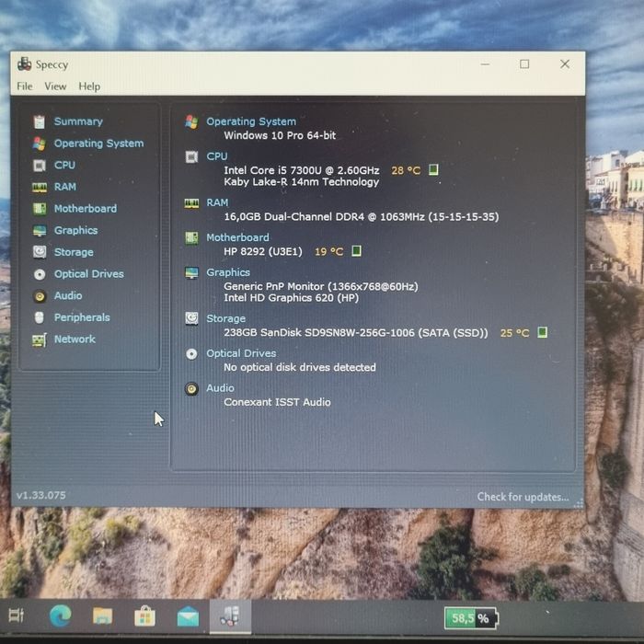Click 'Intel Core i5 7300U @ 2.60GHz' text
644x644 pixels.
click(302, 170)
